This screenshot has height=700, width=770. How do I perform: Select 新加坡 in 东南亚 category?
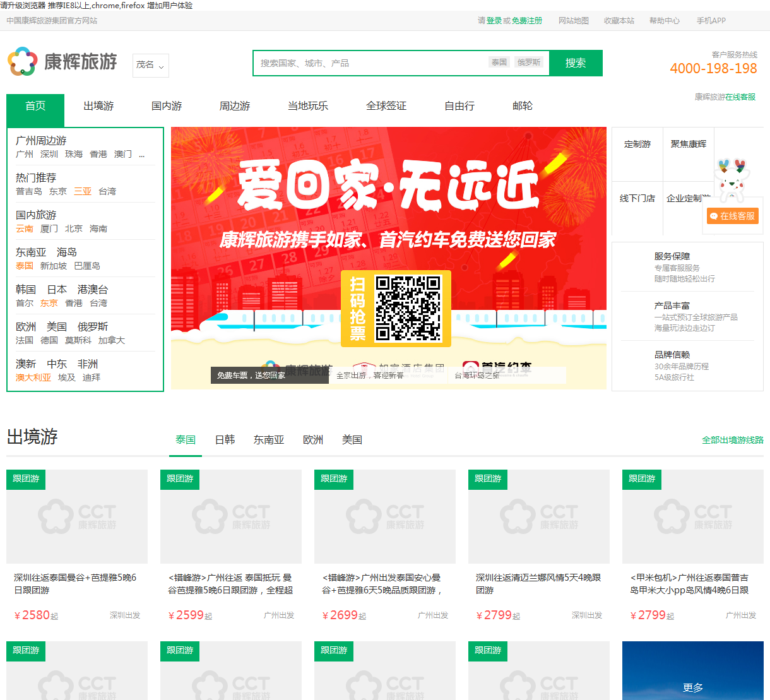coord(54,266)
